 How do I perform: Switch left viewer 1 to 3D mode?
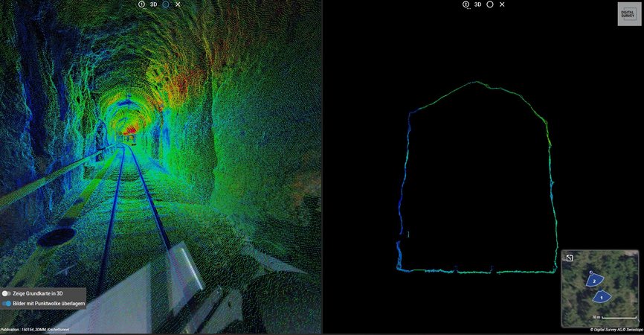click(x=154, y=4)
